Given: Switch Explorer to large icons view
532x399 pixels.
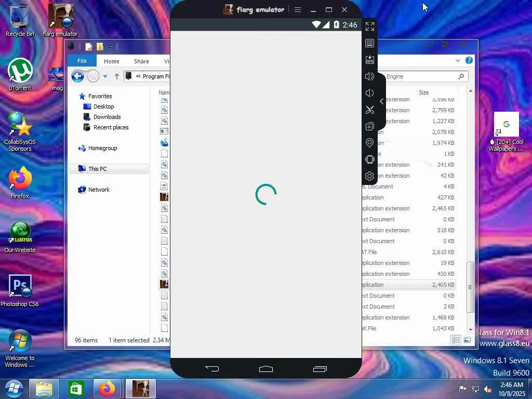Looking at the screenshot, I should 467,340.
